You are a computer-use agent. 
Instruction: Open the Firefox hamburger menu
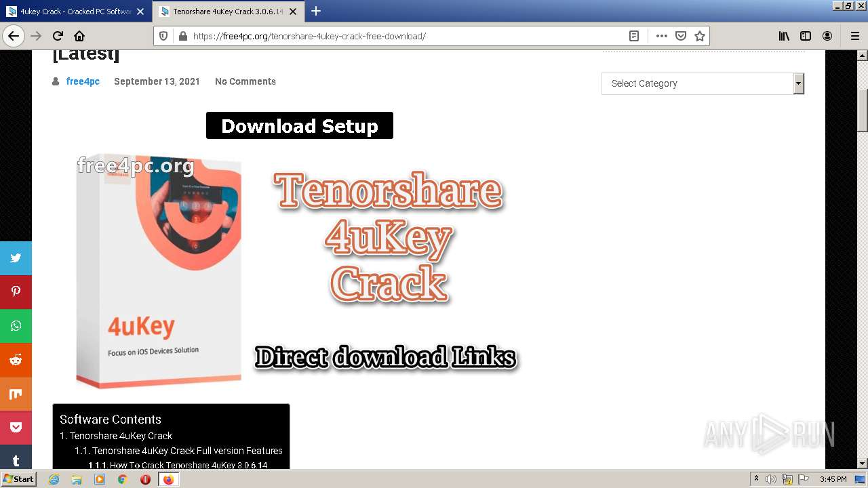pyautogui.click(x=854, y=36)
